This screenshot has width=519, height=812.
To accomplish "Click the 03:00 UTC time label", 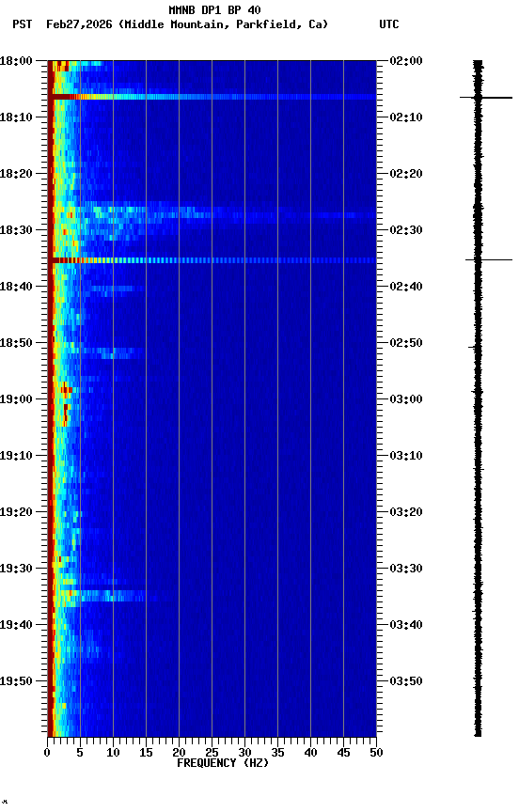I will [406, 399].
